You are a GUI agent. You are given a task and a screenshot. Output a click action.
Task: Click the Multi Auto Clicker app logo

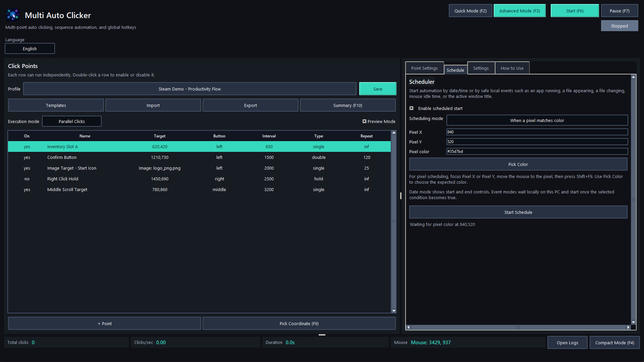point(13,15)
